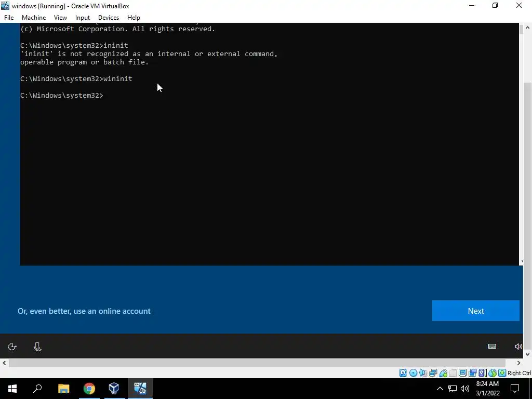Click the VM window scrollbar down arrow
Screen dimensions: 532x399
click(528, 354)
